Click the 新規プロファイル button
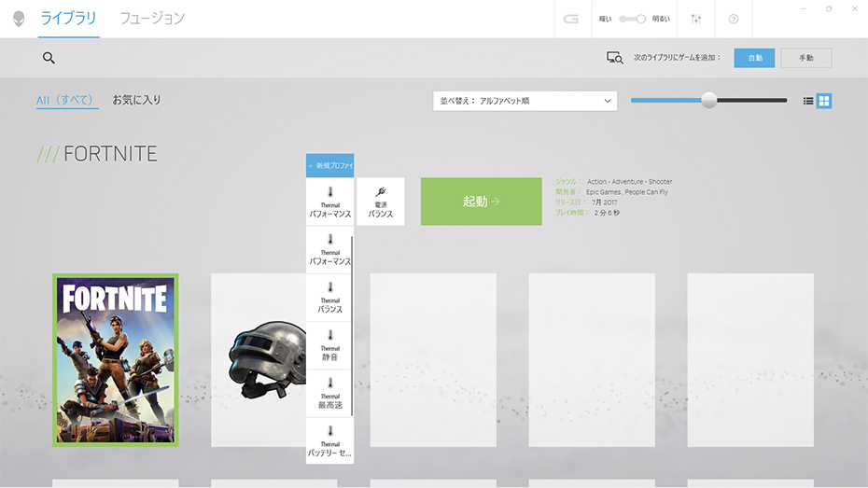Screen dimensions: 868x488 coord(329,165)
